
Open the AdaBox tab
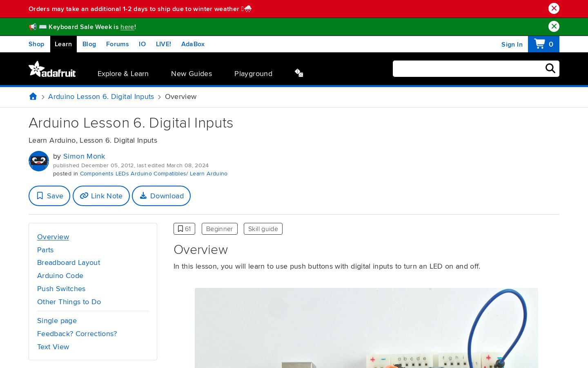coord(193,44)
